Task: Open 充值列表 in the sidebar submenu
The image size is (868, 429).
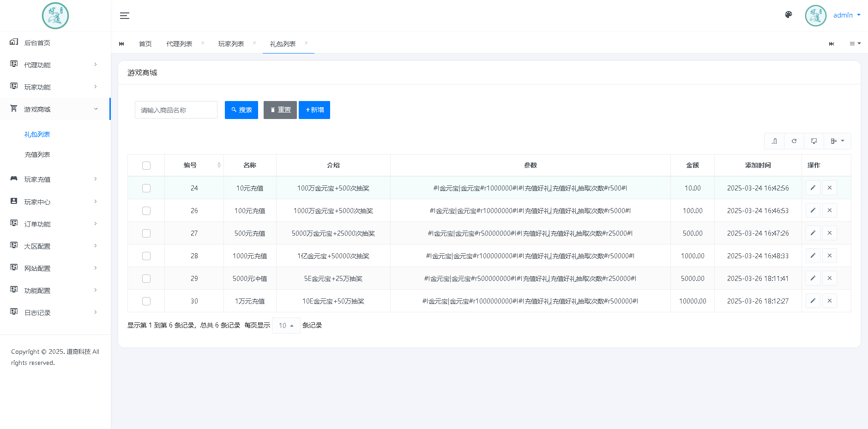Action: point(37,155)
